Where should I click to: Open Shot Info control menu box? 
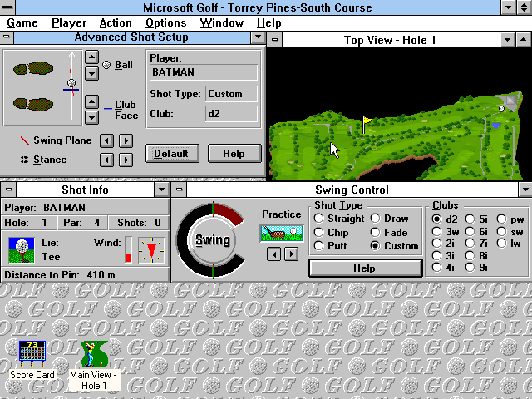[8, 190]
